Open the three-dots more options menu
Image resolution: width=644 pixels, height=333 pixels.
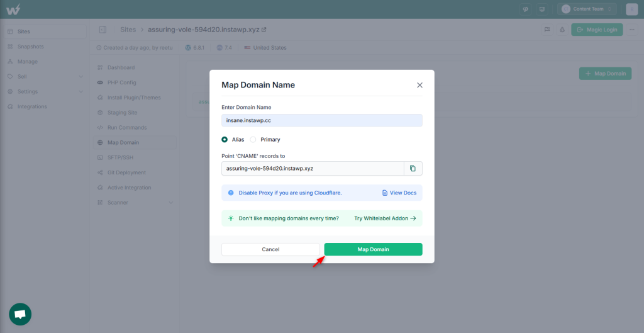(632, 30)
